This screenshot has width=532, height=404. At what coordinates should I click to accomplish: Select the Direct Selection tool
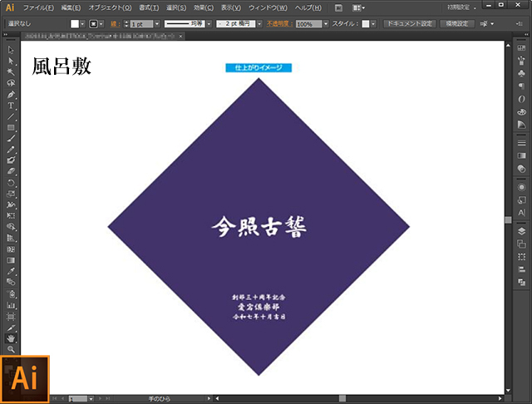pyautogui.click(x=11, y=61)
